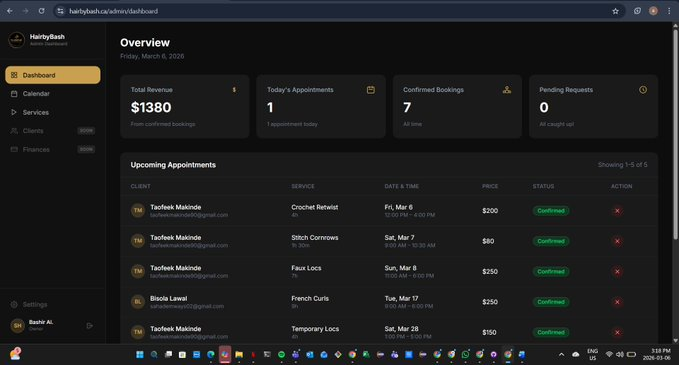Click the Confirmed badge in the Stitch Cornrows row
Screen dimensions: 679x365
(x=551, y=241)
